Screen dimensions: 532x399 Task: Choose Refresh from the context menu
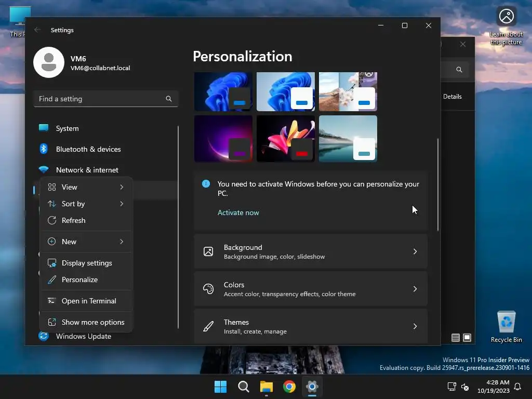(86, 220)
